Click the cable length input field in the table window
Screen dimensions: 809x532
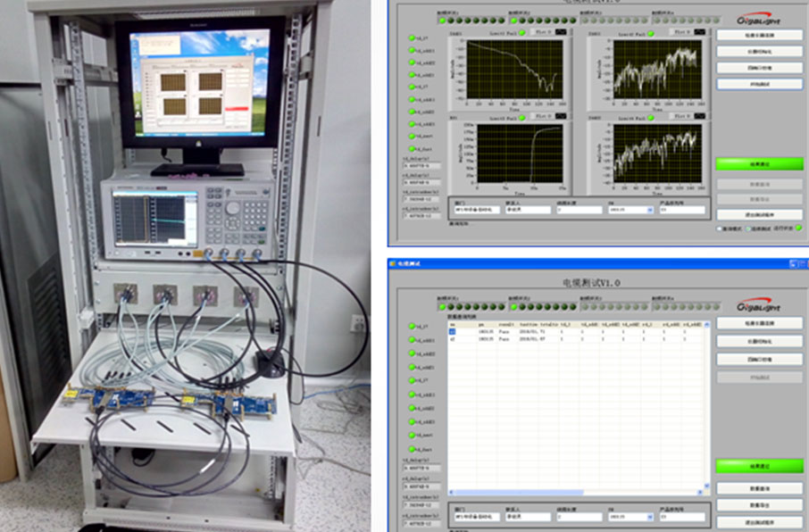[580, 517]
